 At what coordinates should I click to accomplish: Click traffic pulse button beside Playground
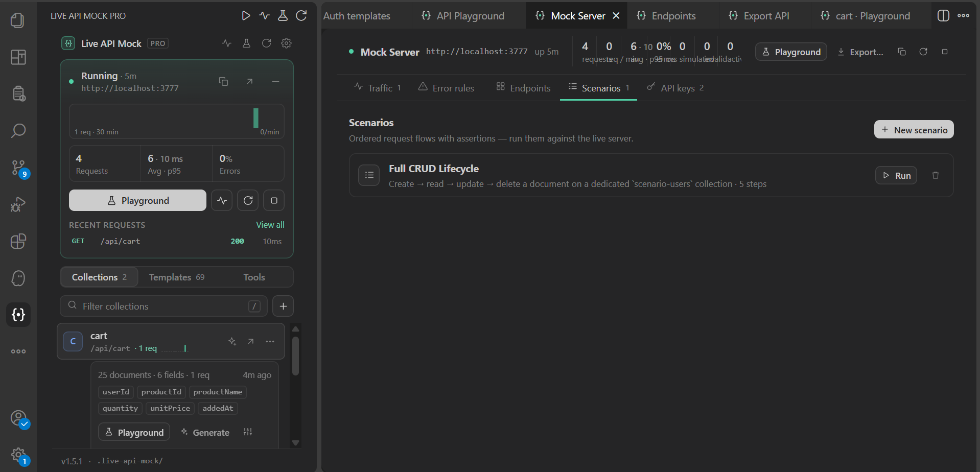coord(222,200)
